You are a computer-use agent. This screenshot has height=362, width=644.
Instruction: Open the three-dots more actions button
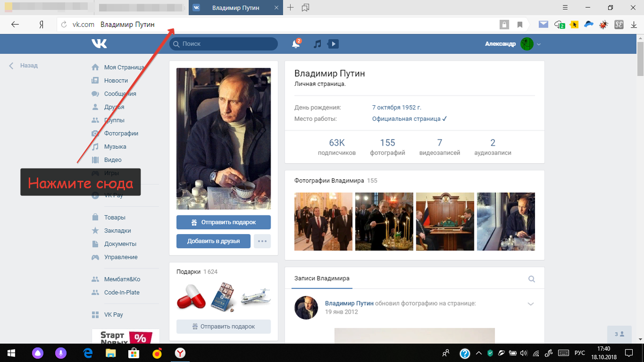[x=262, y=241]
